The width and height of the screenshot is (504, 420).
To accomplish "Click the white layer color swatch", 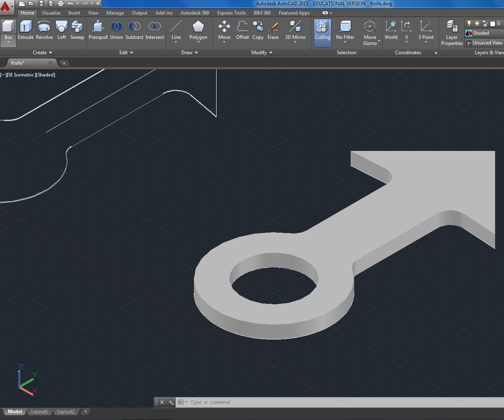I will (493, 24).
